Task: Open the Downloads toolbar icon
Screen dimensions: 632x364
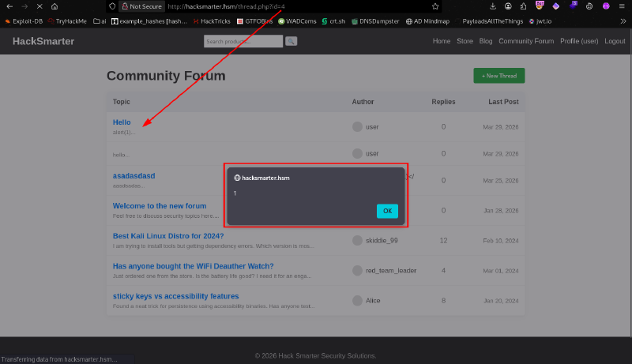Action: tap(493, 6)
